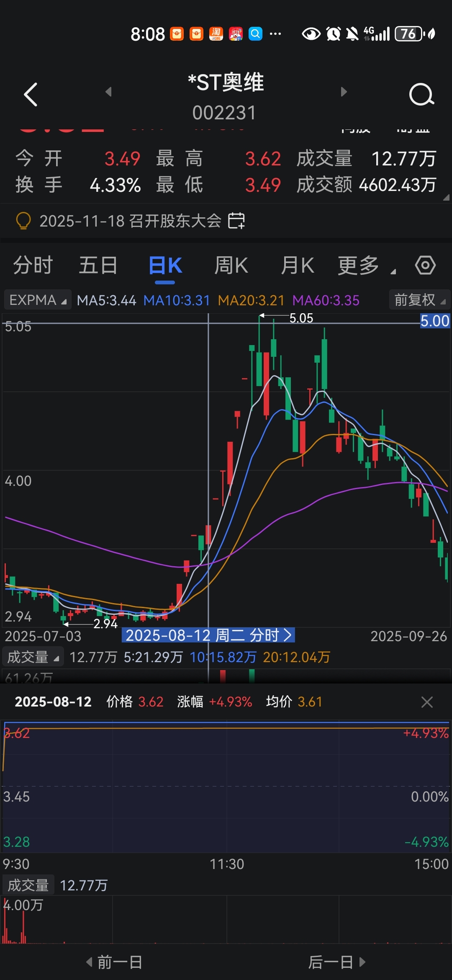The height and width of the screenshot is (980, 452).
Task: Tap 换手 4.33% value
Action: pyautogui.click(x=78, y=185)
